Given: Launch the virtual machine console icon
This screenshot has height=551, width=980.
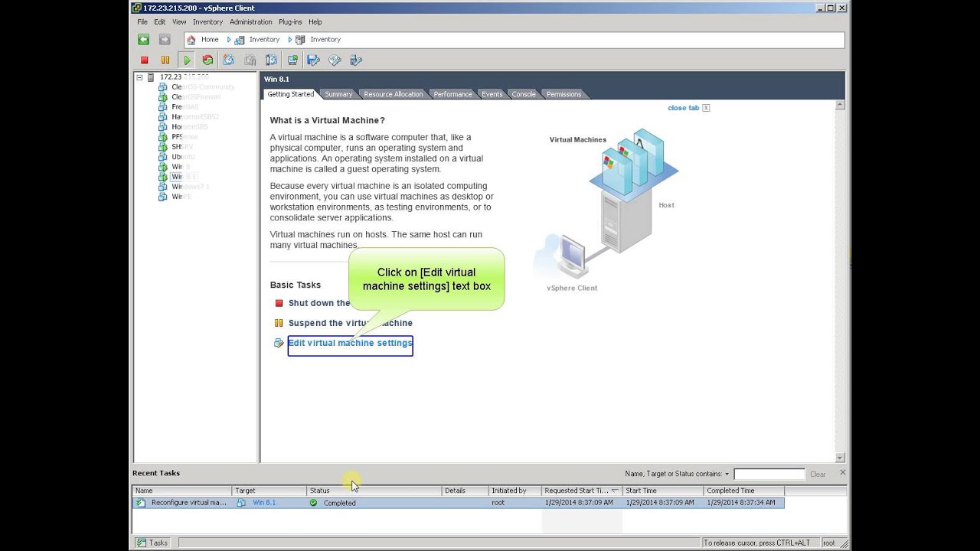Looking at the screenshot, I should (292, 60).
